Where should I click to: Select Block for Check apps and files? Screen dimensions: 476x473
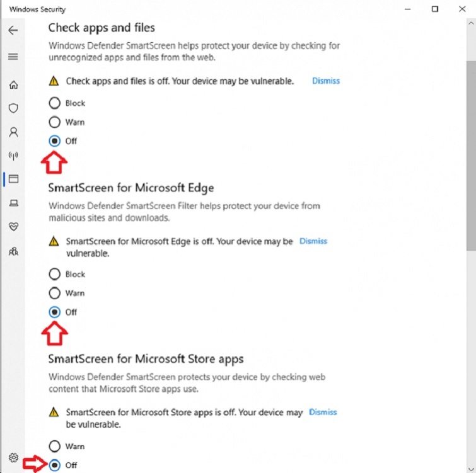[x=55, y=103]
